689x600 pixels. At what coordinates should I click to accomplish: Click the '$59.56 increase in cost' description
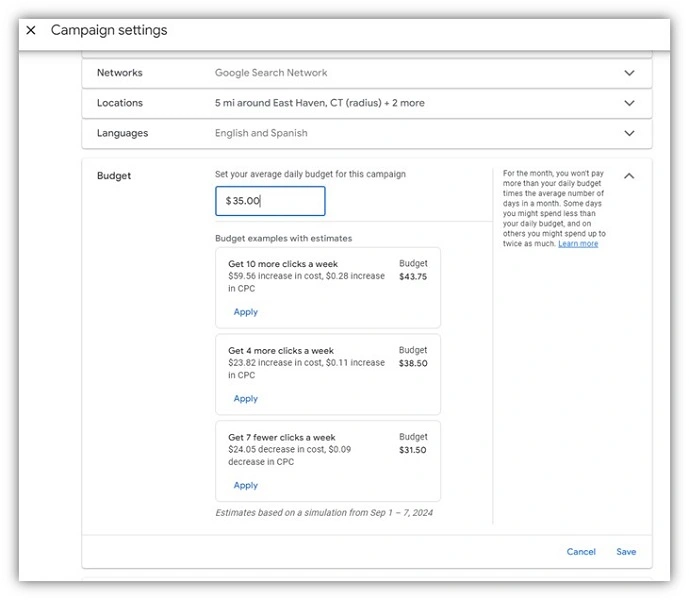coord(306,282)
